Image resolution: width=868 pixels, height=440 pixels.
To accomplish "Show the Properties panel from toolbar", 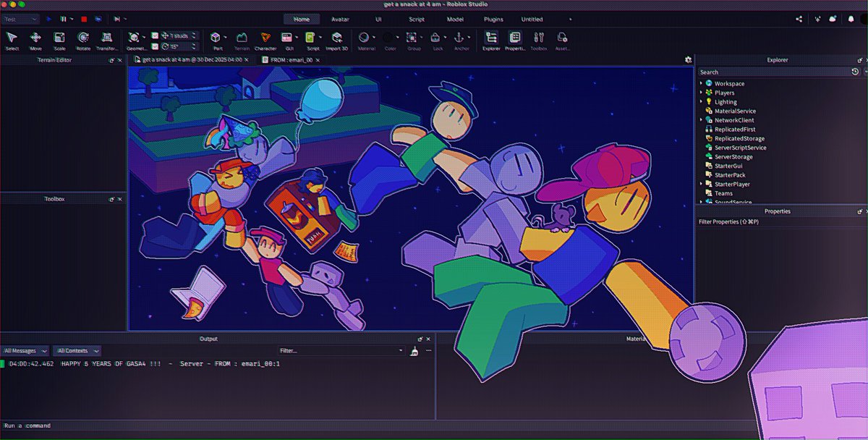I will point(515,40).
